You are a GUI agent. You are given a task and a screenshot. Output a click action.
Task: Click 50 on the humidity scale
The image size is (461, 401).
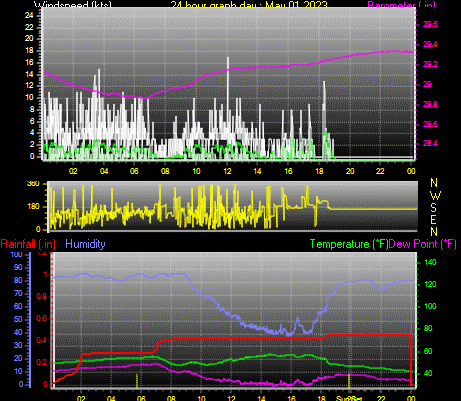pyautogui.click(x=18, y=319)
